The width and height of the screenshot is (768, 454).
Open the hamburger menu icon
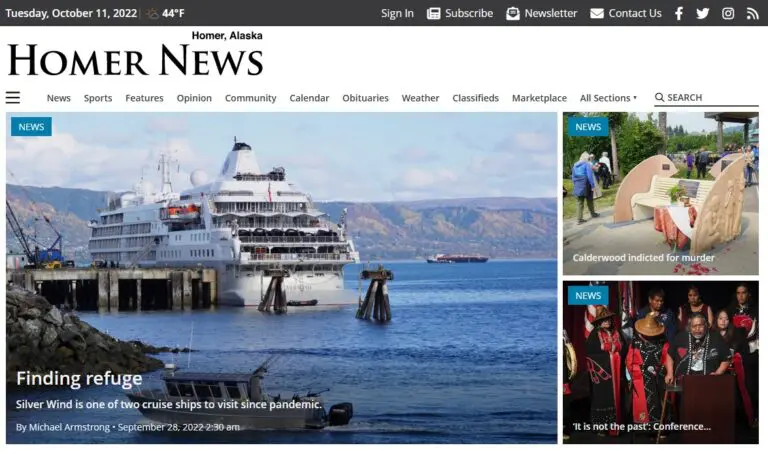(x=13, y=97)
